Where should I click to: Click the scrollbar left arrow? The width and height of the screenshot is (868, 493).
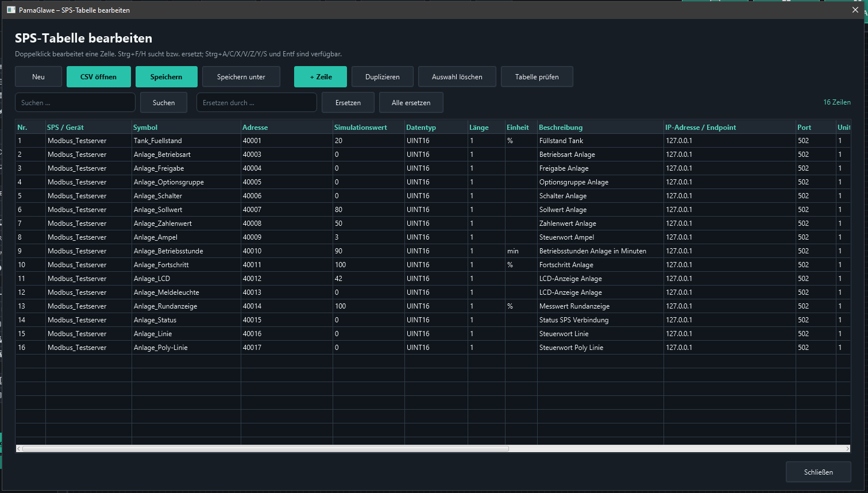[x=19, y=449]
